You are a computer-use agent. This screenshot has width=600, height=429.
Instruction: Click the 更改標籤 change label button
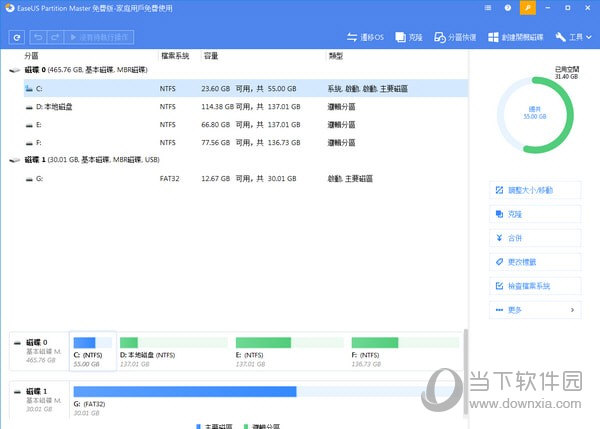pyautogui.click(x=535, y=262)
